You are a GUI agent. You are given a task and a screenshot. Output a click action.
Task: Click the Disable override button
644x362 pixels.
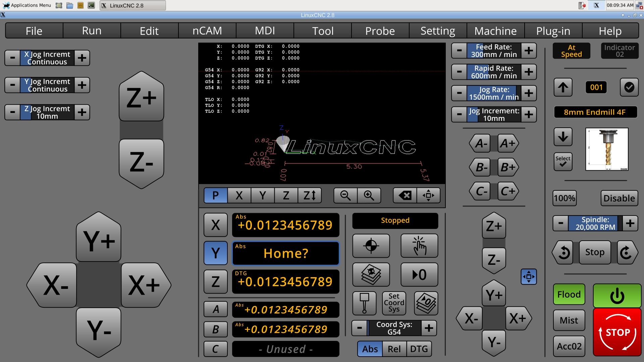[x=619, y=198]
